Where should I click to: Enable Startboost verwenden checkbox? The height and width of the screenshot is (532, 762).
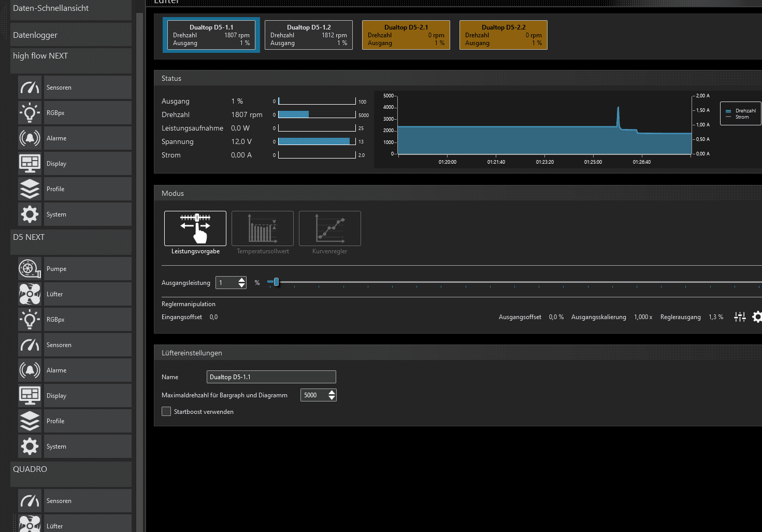coord(166,411)
